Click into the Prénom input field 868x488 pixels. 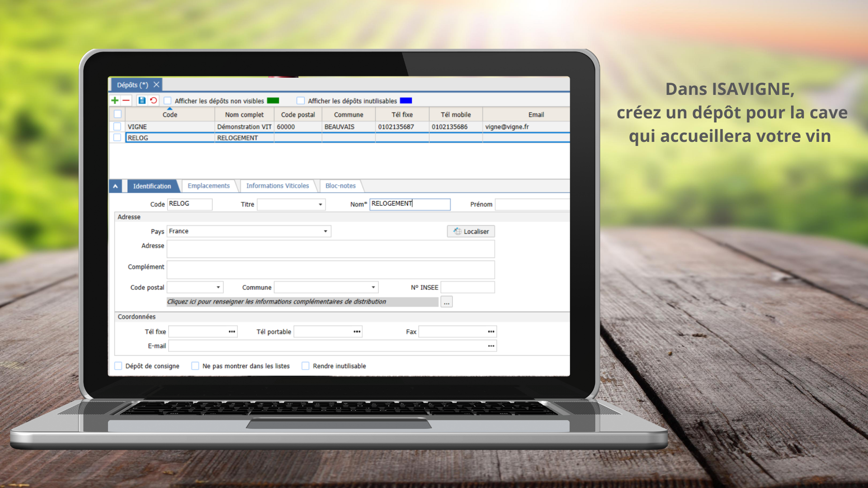click(533, 204)
